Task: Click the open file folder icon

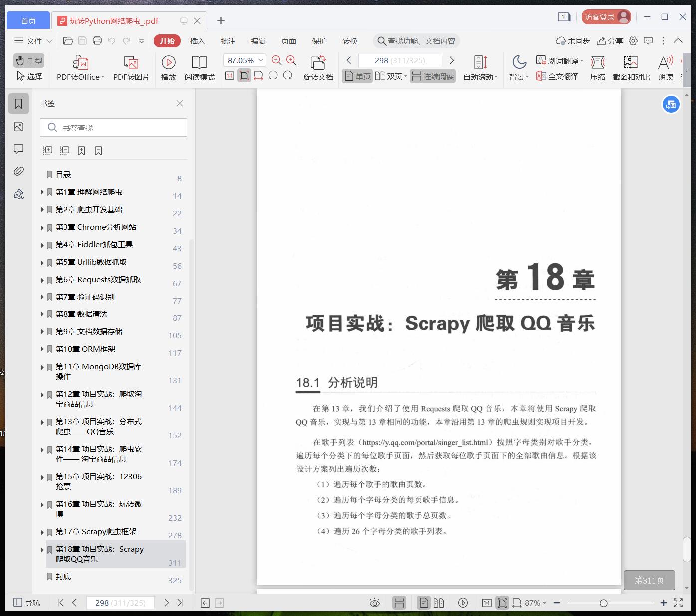Action: click(68, 41)
